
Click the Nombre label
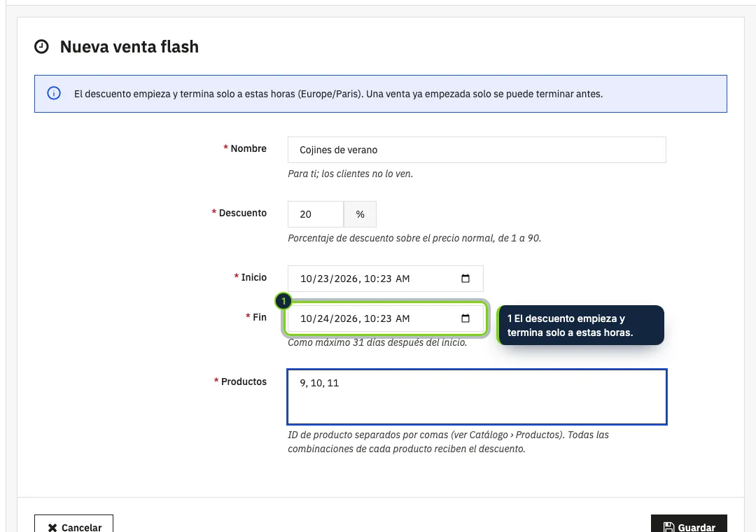248,148
